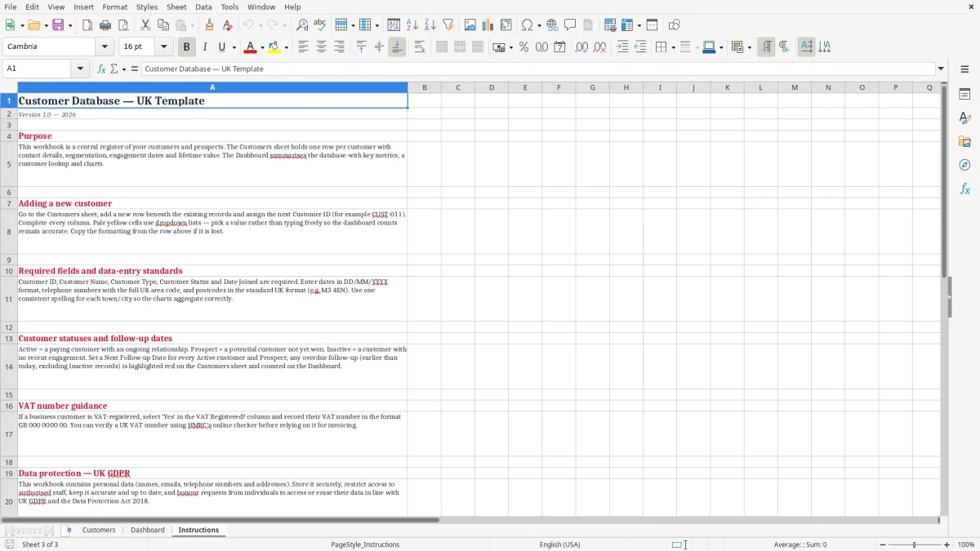Open the special character dropdown arrow
This screenshot has height=551, width=980.
click(539, 25)
